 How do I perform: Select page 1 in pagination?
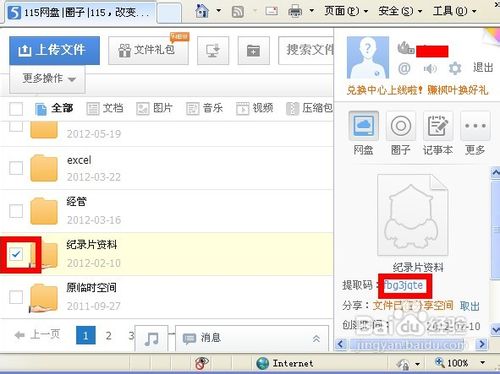pos(86,335)
